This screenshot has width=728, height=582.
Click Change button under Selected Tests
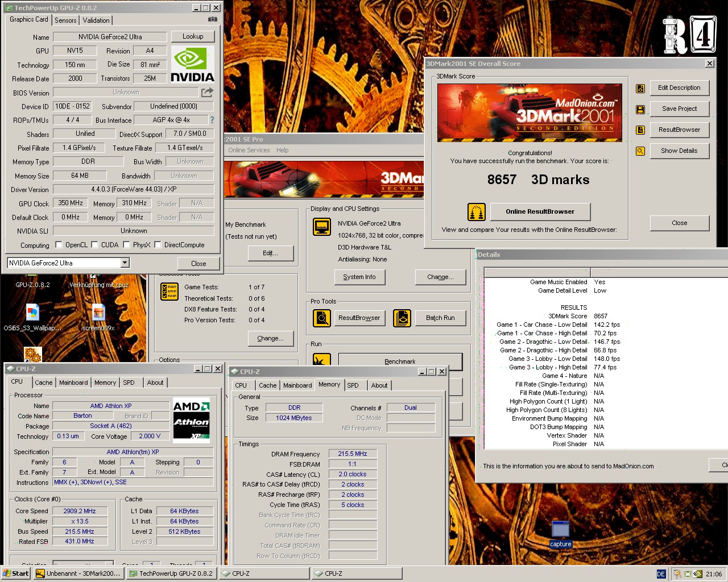pyautogui.click(x=270, y=338)
